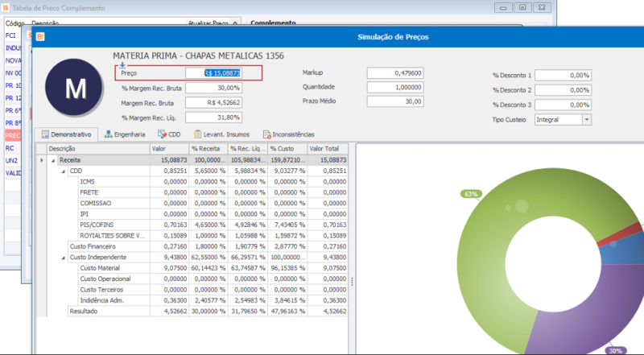
Task: Select the Resultado row
Action: point(208,311)
